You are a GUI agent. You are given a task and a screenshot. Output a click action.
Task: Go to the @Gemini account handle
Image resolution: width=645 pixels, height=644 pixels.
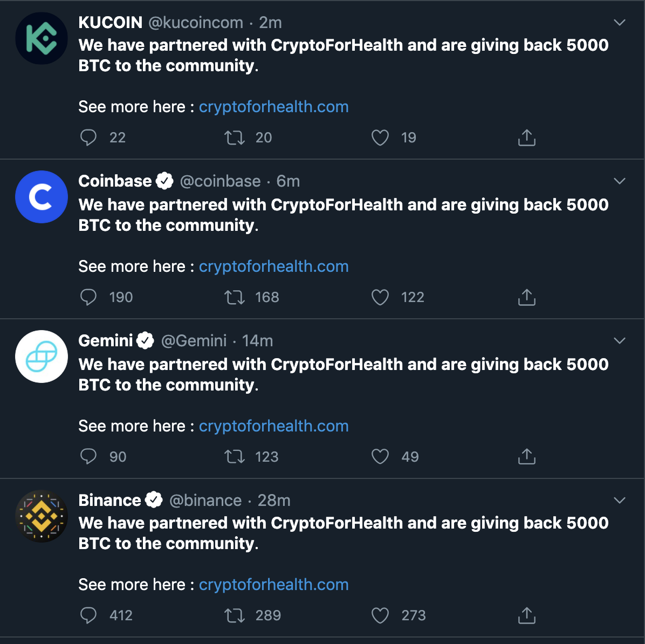(194, 341)
